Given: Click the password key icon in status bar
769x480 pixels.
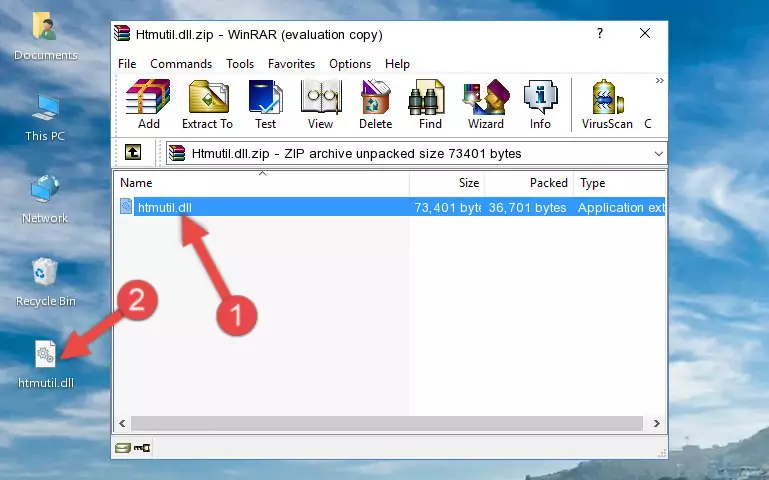Looking at the screenshot, I should pyautogui.click(x=142, y=448).
